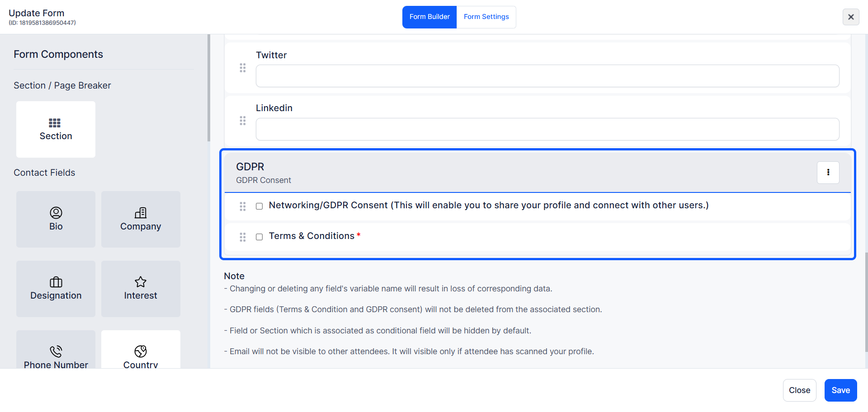
Task: Close the Update Form dialog with X
Action: 851,17
